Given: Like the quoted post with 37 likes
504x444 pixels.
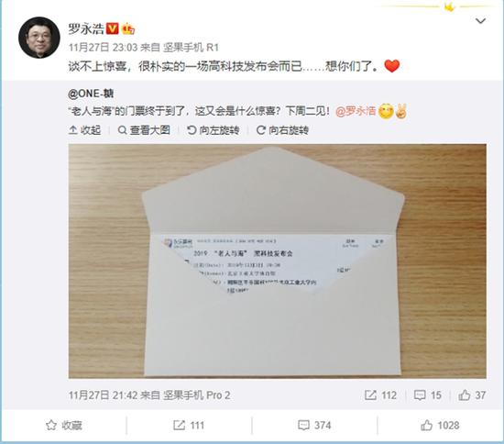Looking at the screenshot, I should tap(472, 395).
